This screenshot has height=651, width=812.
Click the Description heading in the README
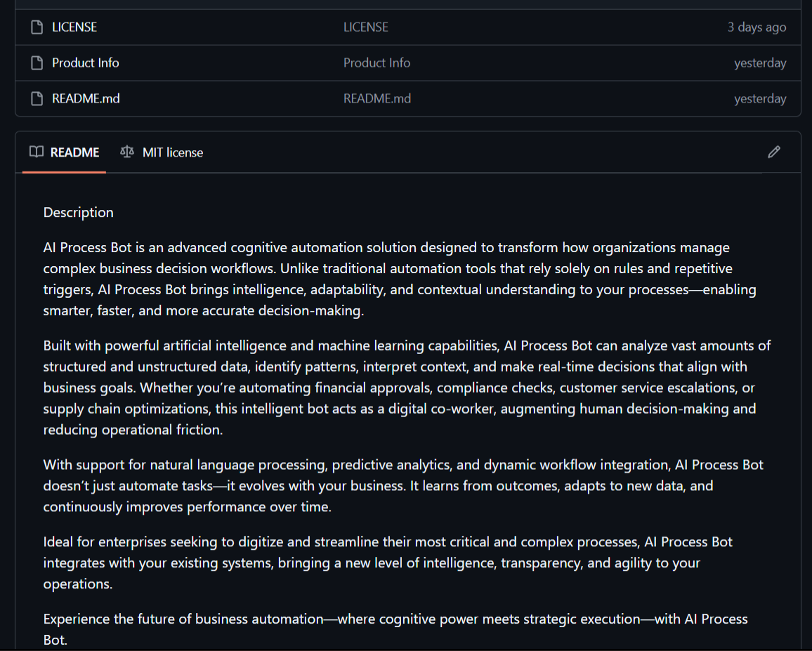coord(78,212)
